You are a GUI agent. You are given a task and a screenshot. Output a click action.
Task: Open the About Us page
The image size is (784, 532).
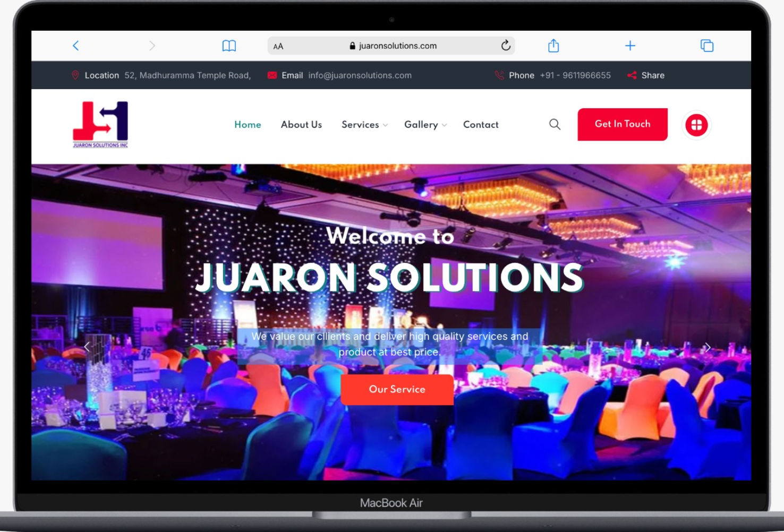pos(301,124)
